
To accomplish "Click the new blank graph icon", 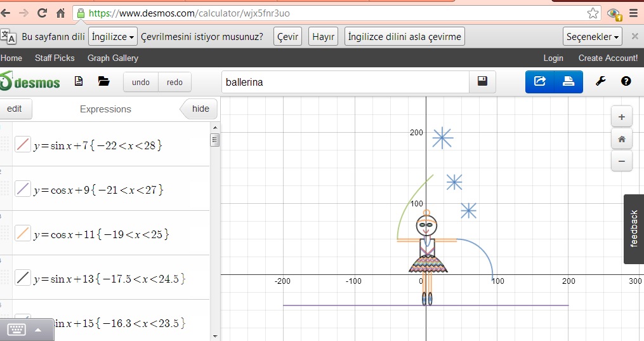I will [79, 82].
